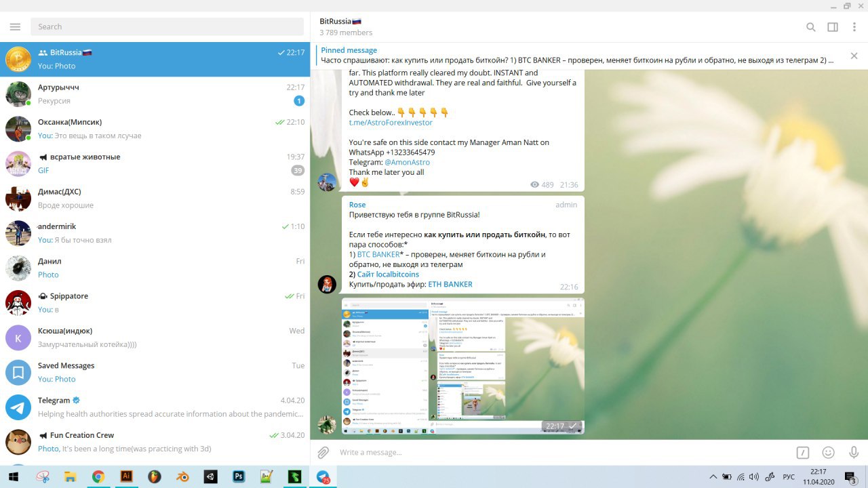The height and width of the screenshot is (488, 868).
Task: Click the unread badge 39 on всратые животные
Action: [x=298, y=170]
